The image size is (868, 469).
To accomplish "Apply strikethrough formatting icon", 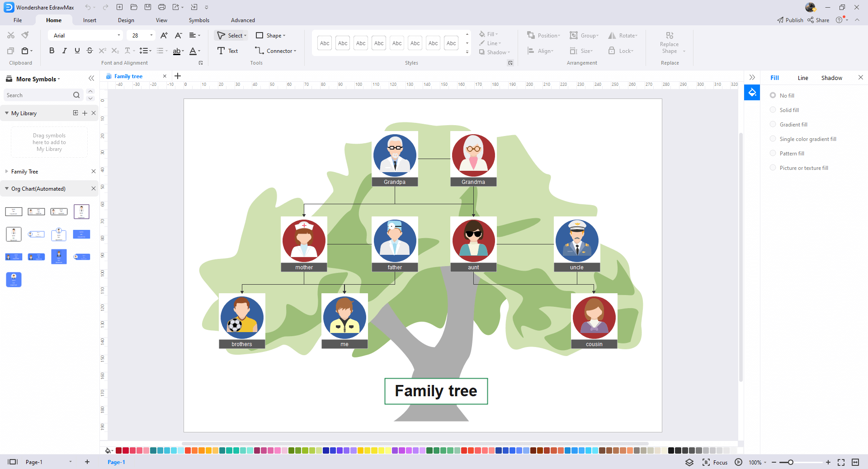I will 90,51.
